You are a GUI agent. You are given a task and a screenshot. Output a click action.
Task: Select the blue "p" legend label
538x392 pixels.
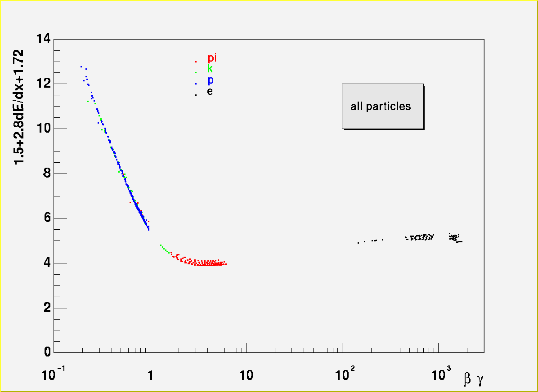pyautogui.click(x=210, y=80)
